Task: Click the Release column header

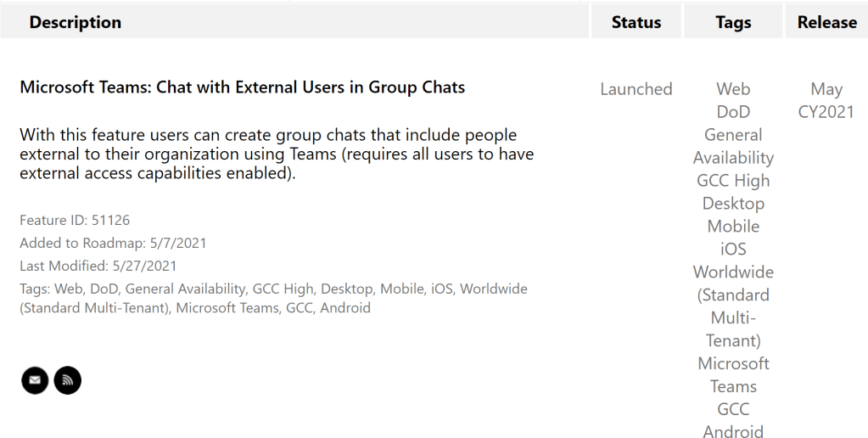Action: point(826,23)
